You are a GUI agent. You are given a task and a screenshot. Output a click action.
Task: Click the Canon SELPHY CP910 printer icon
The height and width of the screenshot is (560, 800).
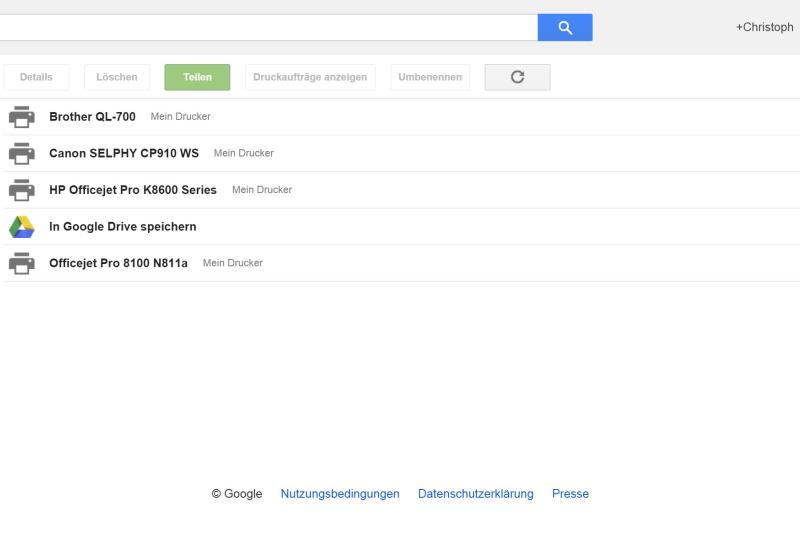21,154
